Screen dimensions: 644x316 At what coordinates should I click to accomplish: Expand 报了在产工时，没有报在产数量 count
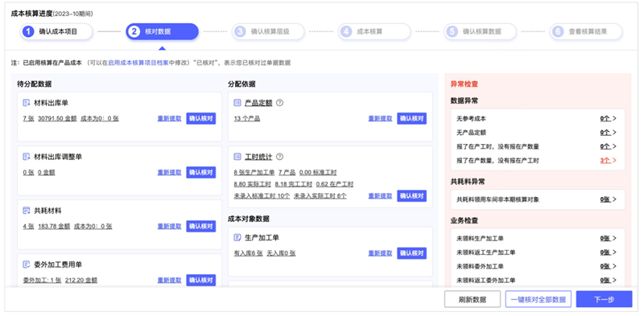[609, 146]
